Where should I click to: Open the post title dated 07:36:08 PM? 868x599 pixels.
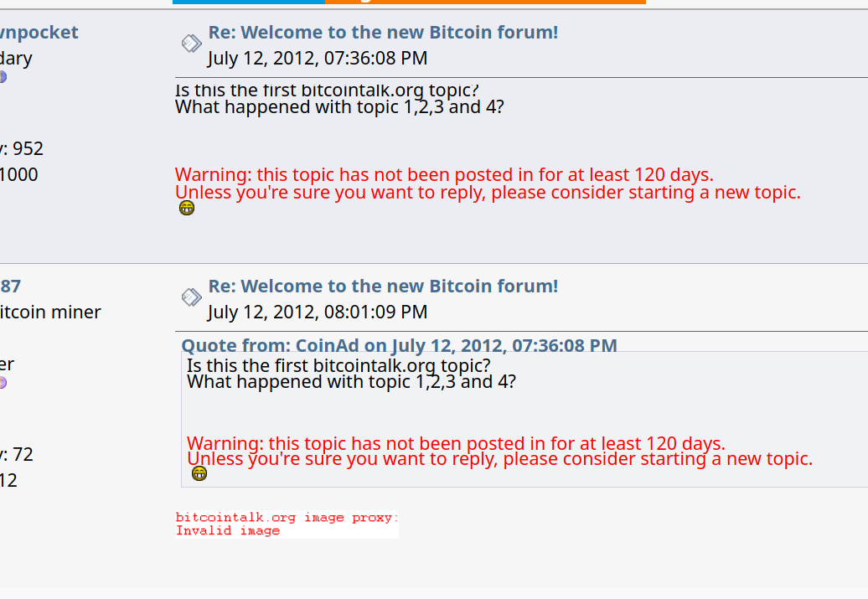click(x=383, y=32)
